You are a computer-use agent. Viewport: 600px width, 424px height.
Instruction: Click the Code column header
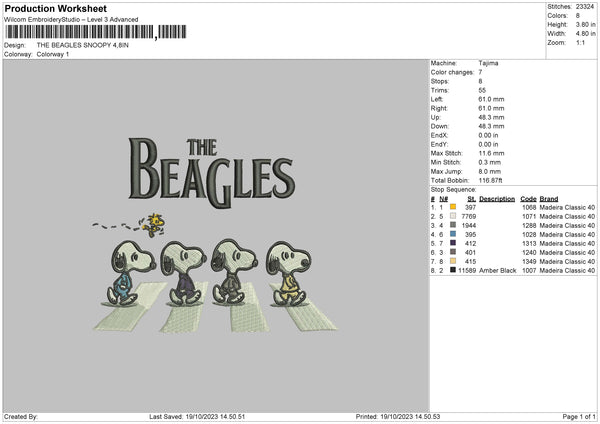(x=528, y=199)
